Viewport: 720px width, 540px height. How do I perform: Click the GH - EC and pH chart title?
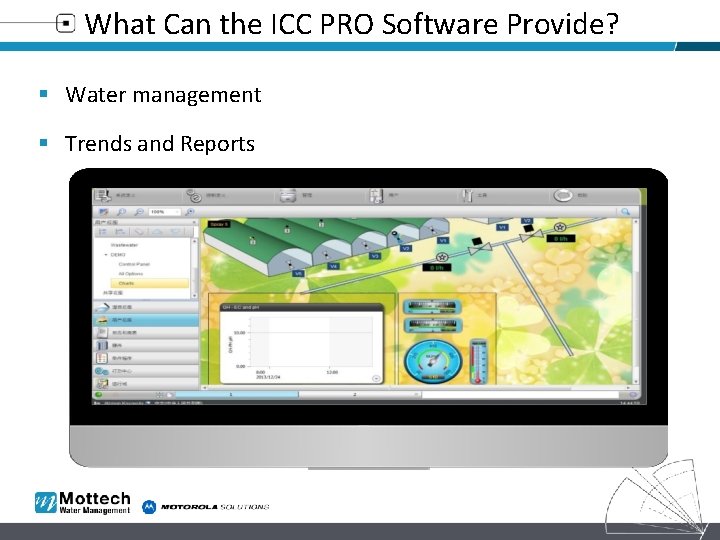[x=241, y=307]
